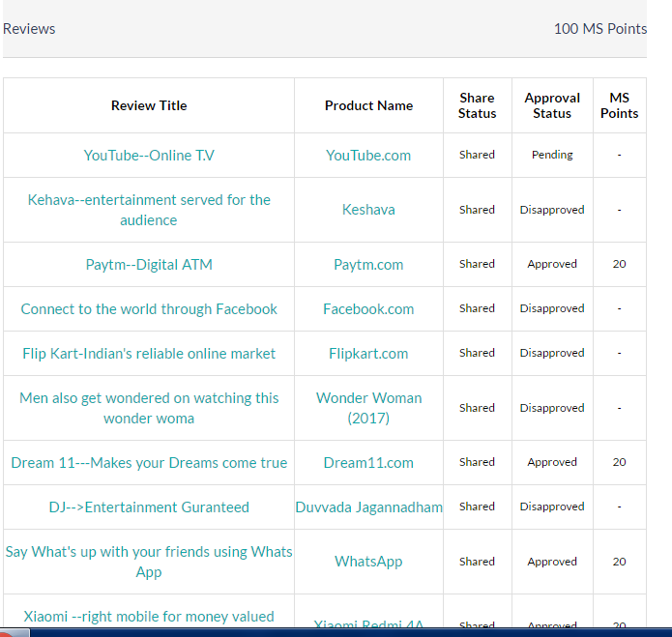Select Disapproved status in the Facebook row

552,308
